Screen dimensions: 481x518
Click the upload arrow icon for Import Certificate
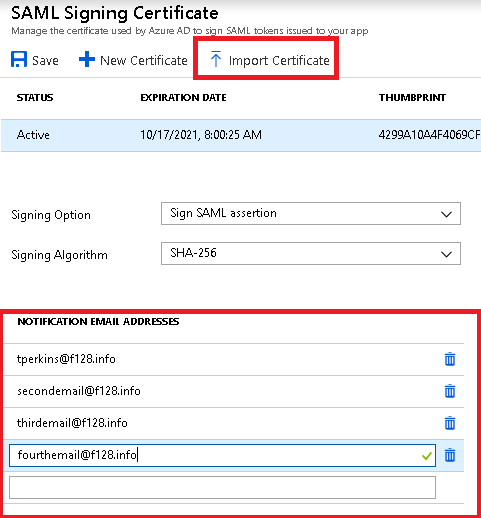click(216, 59)
